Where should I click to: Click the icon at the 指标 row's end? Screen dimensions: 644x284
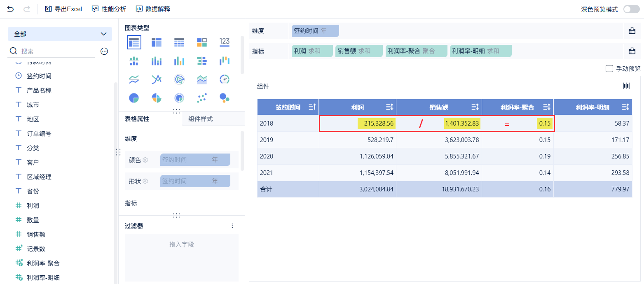tap(632, 51)
